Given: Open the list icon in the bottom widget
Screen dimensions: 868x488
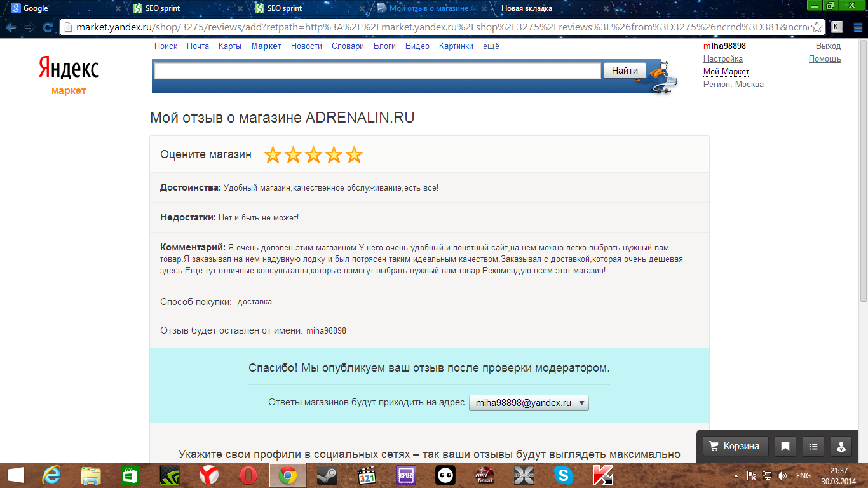Looking at the screenshot, I should 813,446.
